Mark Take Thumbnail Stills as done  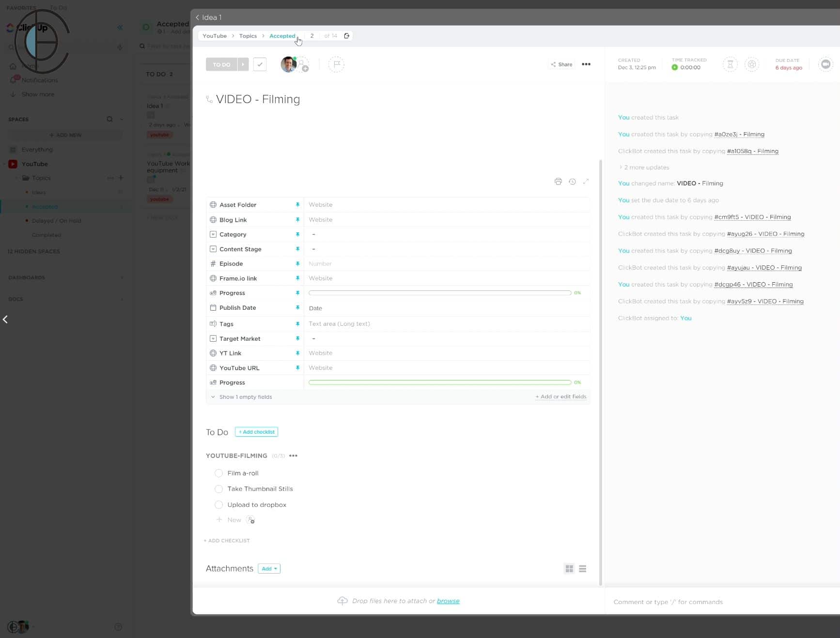point(218,489)
